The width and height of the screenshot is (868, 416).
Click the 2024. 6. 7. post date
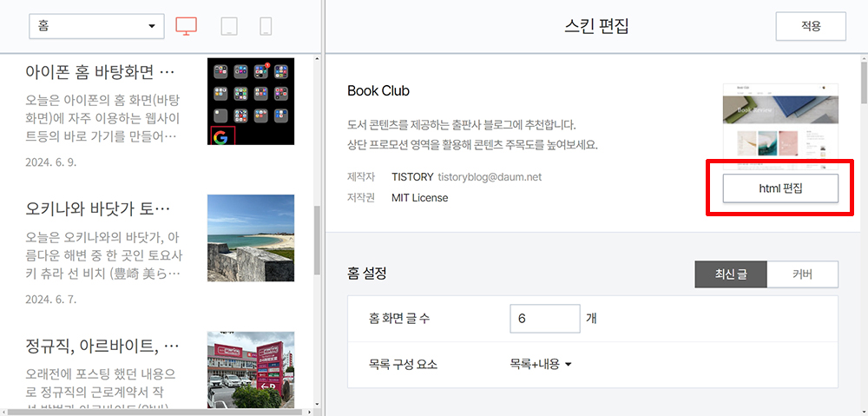[x=51, y=300]
